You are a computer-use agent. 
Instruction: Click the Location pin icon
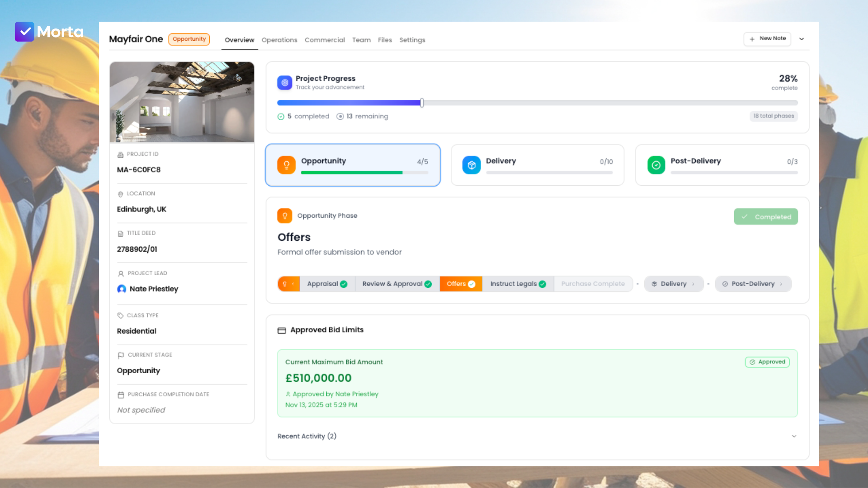tap(120, 194)
